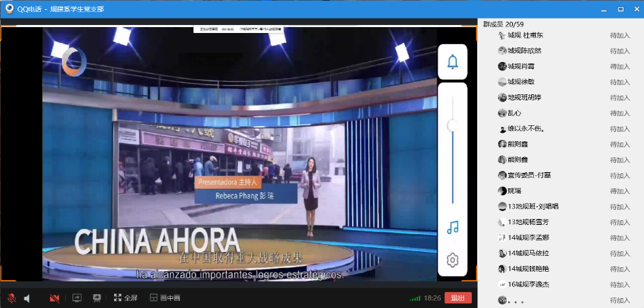Click the QQ penguin logo in title bar
This screenshot has width=644, height=308.
(10, 9)
